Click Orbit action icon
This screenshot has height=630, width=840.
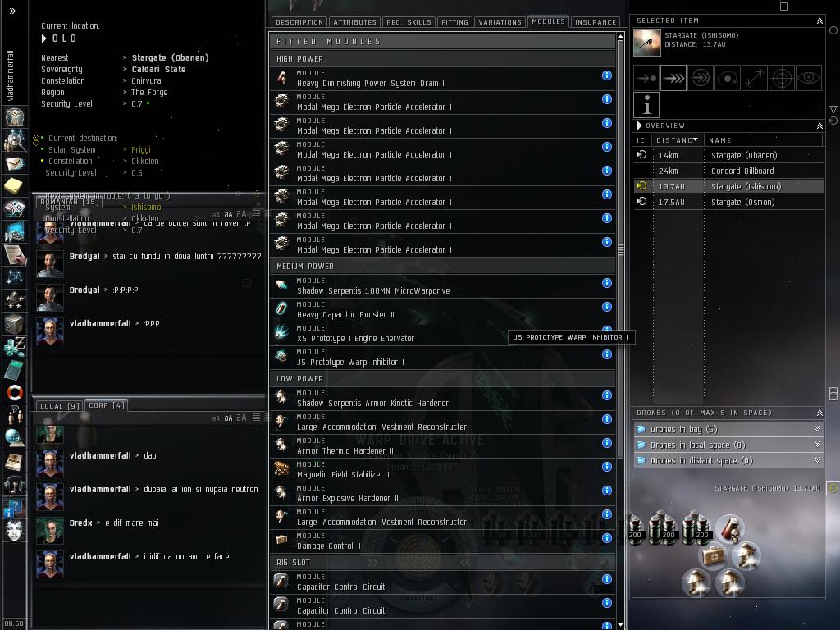click(x=728, y=78)
